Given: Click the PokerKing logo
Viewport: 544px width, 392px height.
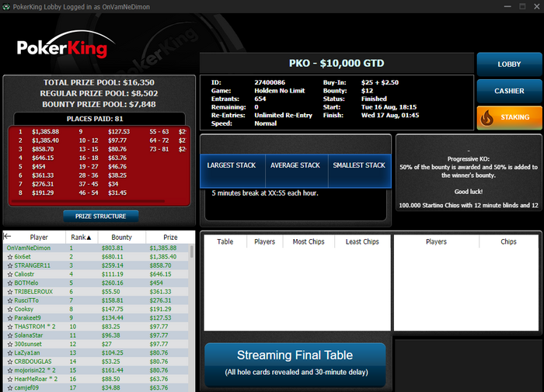Looking at the screenshot, I should pos(66,45).
